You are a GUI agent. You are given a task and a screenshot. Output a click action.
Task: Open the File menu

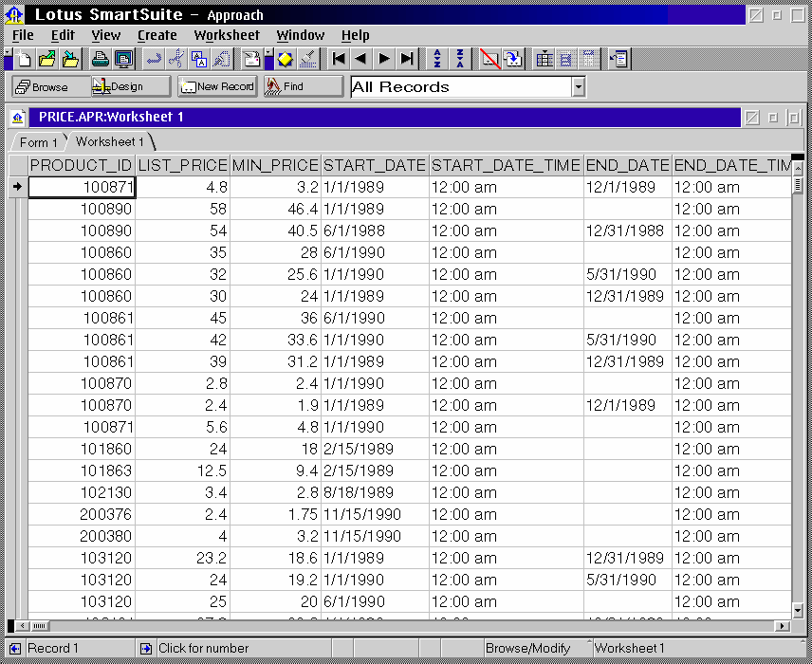(23, 35)
